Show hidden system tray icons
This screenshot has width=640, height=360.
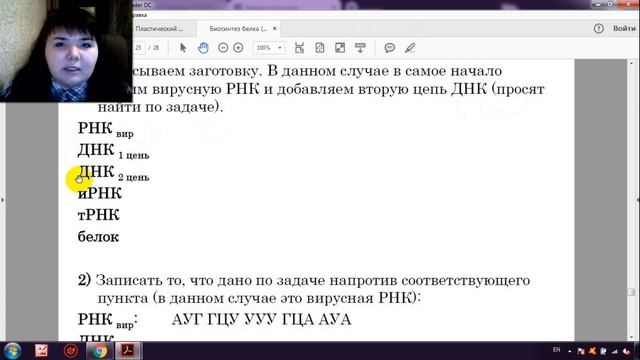pos(570,351)
